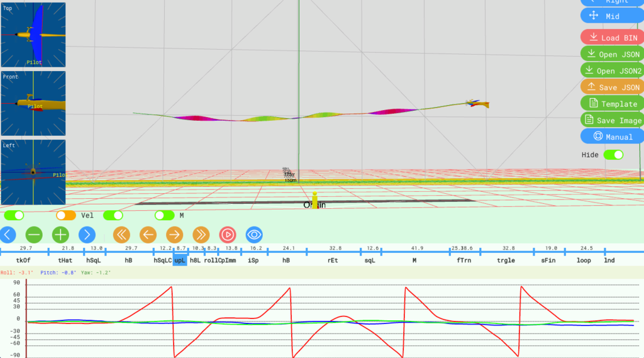Viewport: 644px width, 358px height.
Task: Click the Mid view button
Action: [x=612, y=16]
